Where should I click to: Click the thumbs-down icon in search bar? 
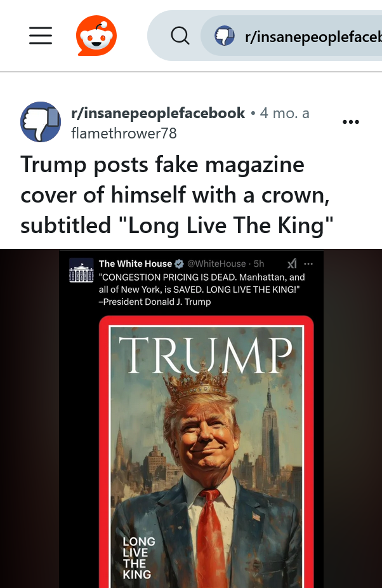click(225, 36)
